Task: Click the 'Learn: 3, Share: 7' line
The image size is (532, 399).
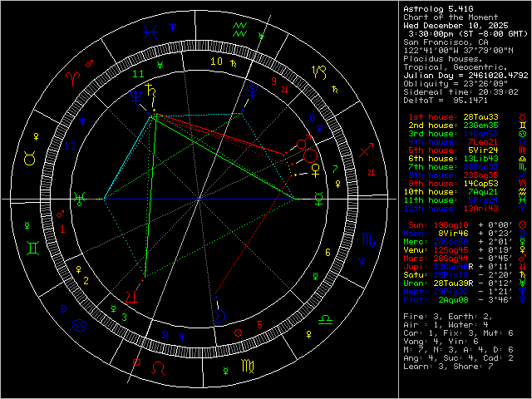Action: click(x=448, y=367)
